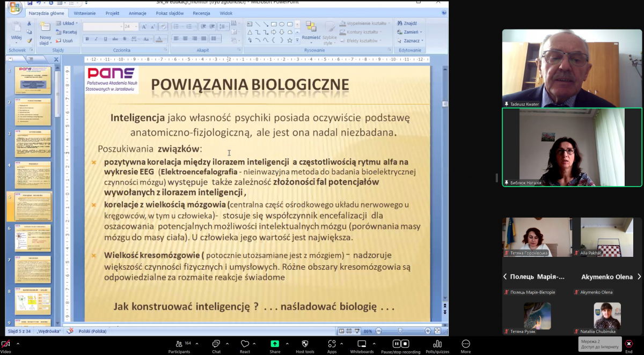
Task: Open the Apps menu icon
Action: (x=332, y=344)
